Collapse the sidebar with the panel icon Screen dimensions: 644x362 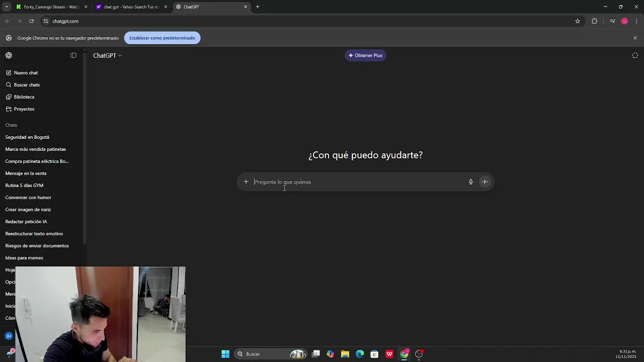point(73,55)
